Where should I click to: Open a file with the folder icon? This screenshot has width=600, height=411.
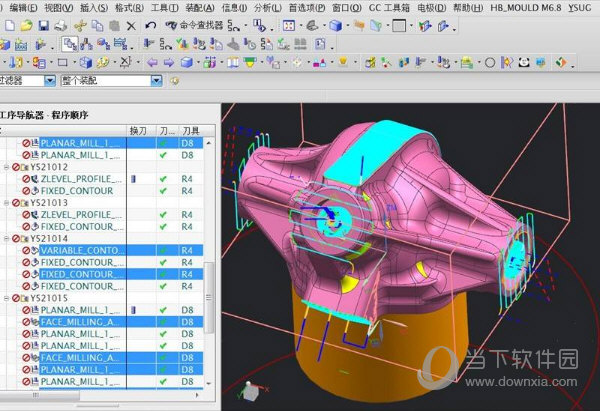pos(26,26)
